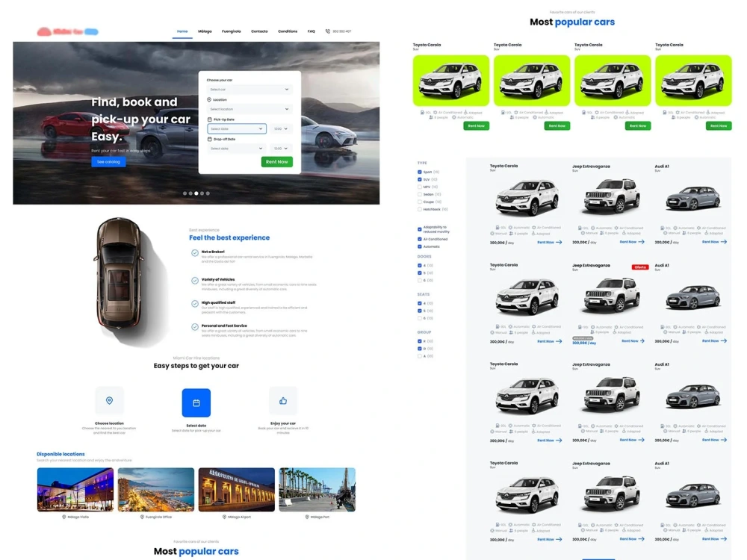Check the MPV type filter
The height and width of the screenshot is (560, 747).
pos(420,187)
